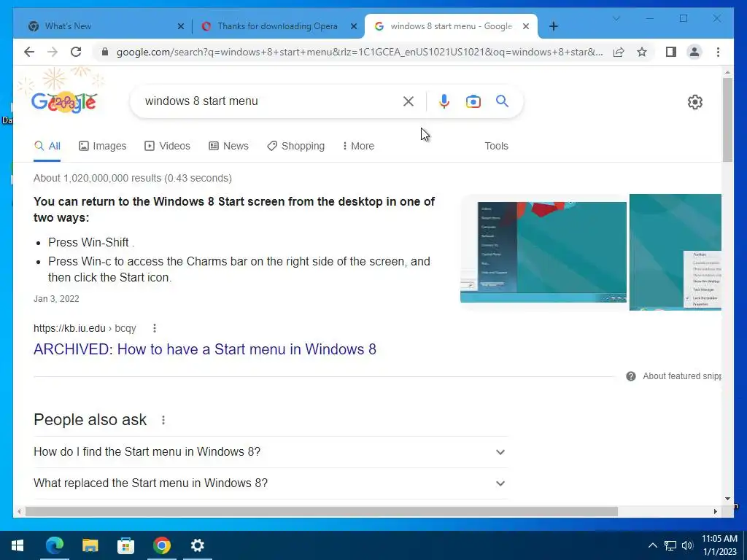
Task: Click the results count text About 1,020,000,000 results
Action: pyautogui.click(x=133, y=178)
